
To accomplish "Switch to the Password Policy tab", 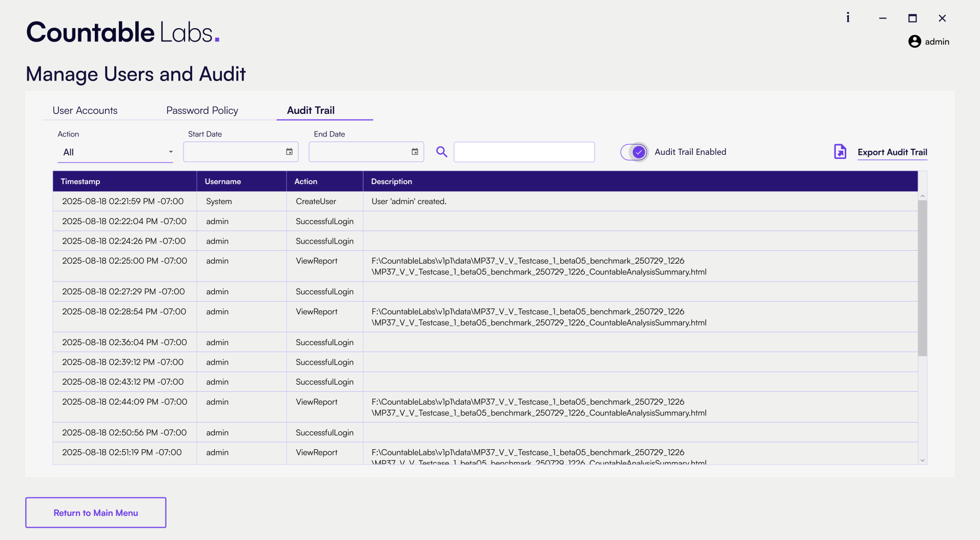I will click(x=202, y=110).
